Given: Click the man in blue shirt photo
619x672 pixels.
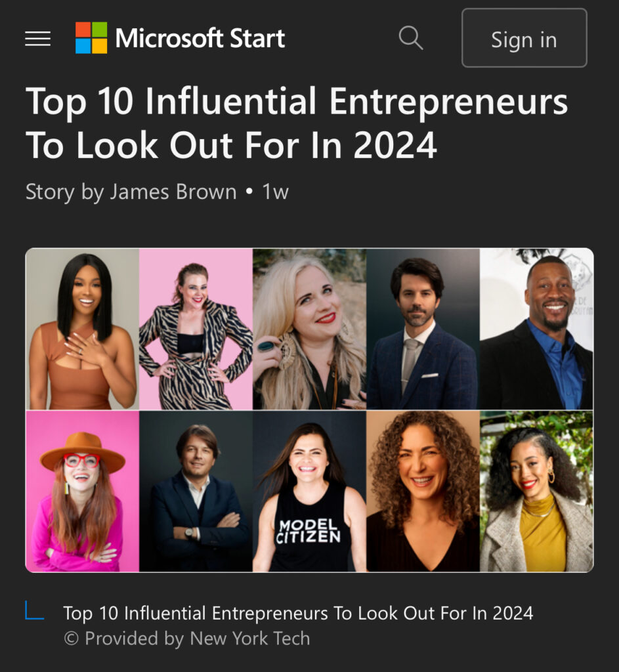Looking at the screenshot, I should point(536,329).
